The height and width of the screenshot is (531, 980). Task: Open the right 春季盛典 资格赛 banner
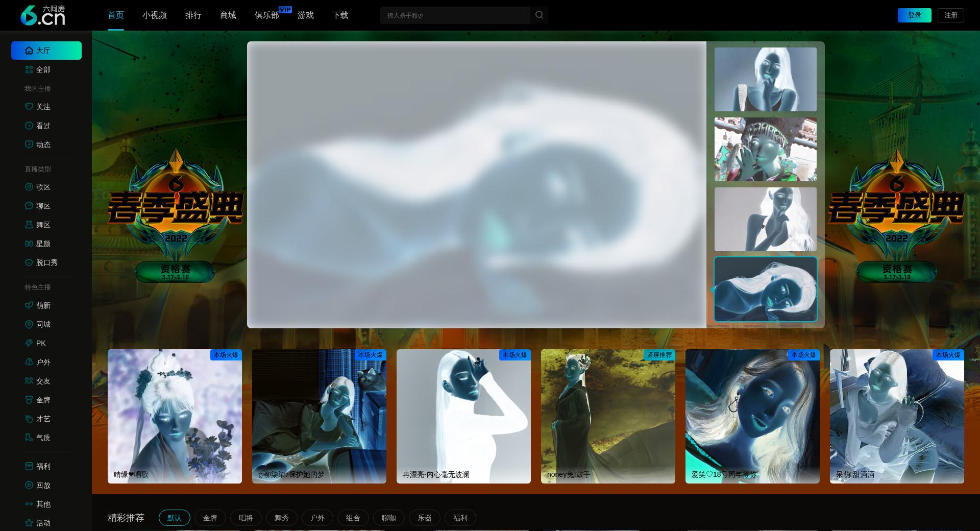pyautogui.click(x=896, y=215)
